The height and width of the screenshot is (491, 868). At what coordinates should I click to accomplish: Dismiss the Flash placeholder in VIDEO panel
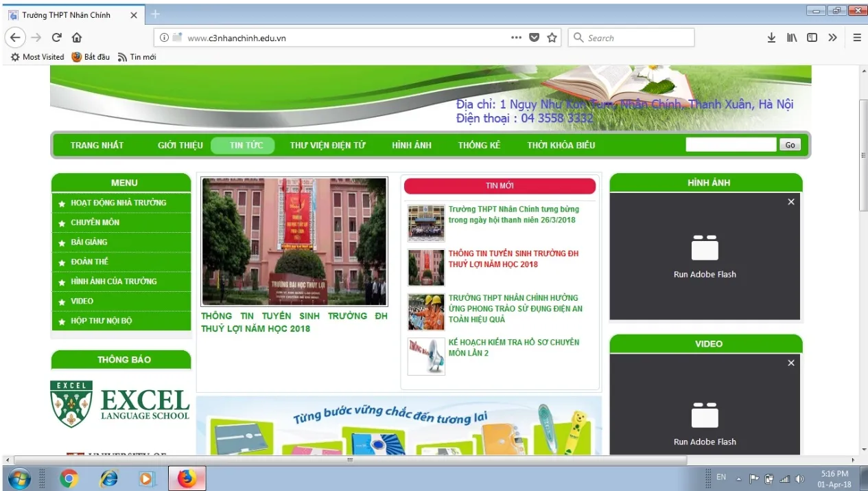[x=791, y=363]
